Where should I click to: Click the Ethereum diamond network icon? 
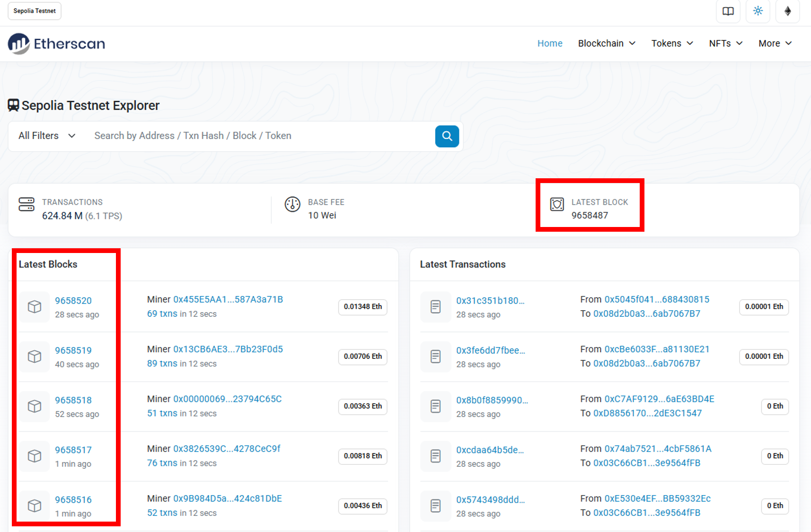coord(787,11)
